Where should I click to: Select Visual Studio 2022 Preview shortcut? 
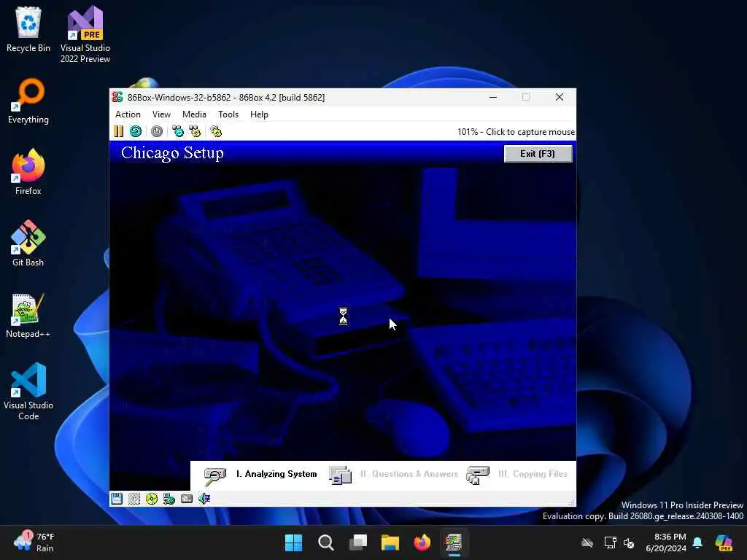pos(85,35)
